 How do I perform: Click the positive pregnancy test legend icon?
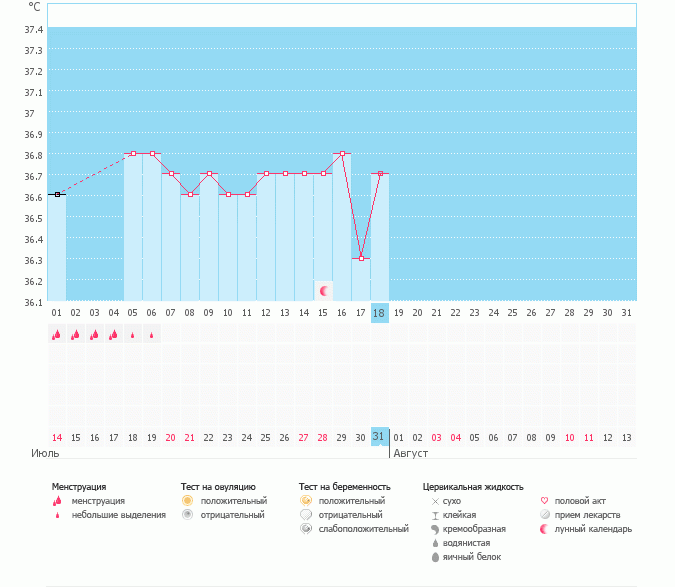(x=305, y=500)
